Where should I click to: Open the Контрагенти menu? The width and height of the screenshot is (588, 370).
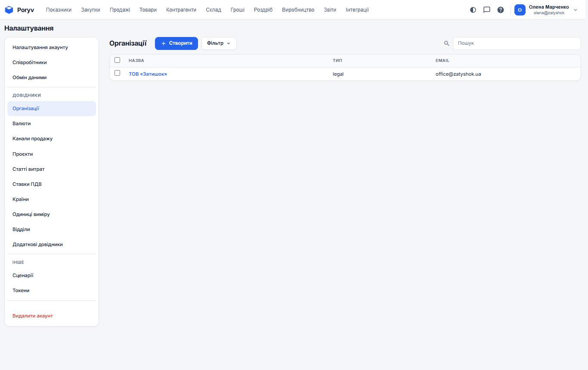(181, 10)
